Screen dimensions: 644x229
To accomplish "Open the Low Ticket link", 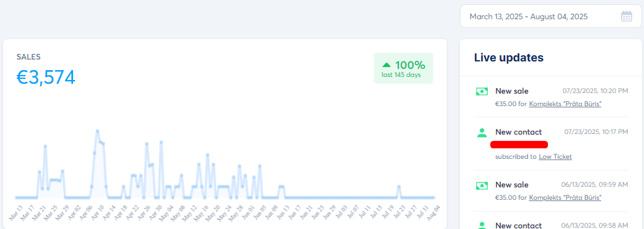I will tap(555, 156).
